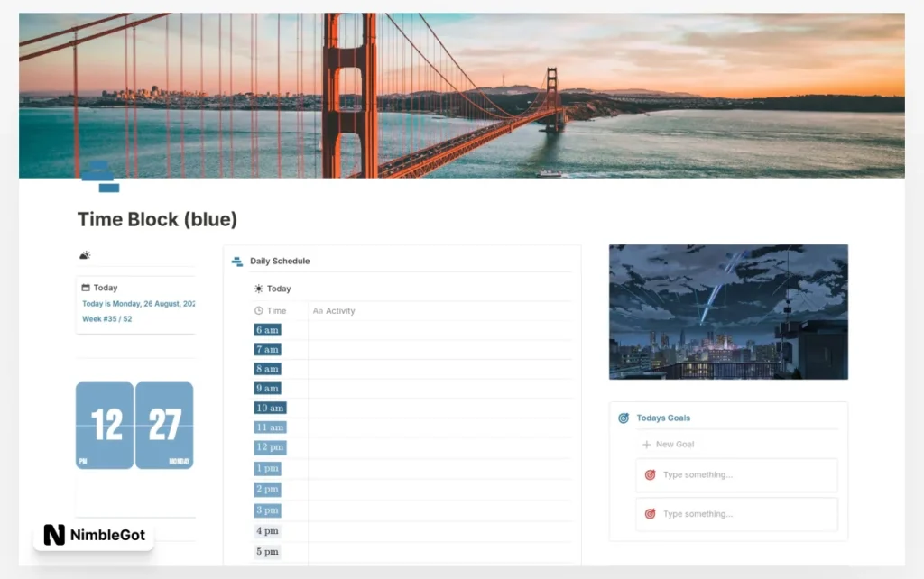This screenshot has height=579, width=924.
Task: Click the second goal's red target icon
Action: (x=650, y=514)
